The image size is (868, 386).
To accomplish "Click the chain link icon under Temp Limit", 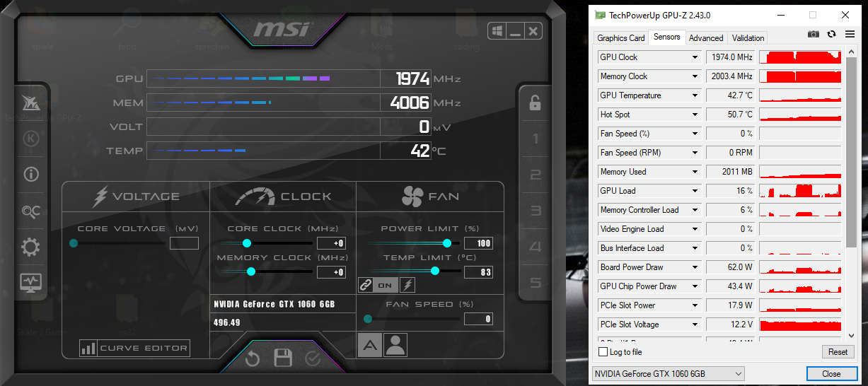I will (365, 285).
